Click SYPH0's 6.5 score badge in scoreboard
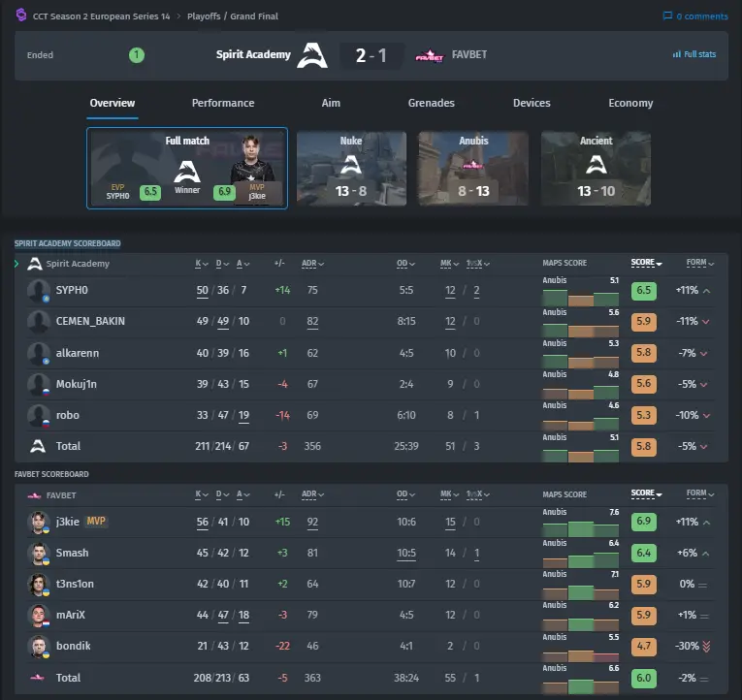The height and width of the screenshot is (700, 742). pyautogui.click(x=644, y=291)
